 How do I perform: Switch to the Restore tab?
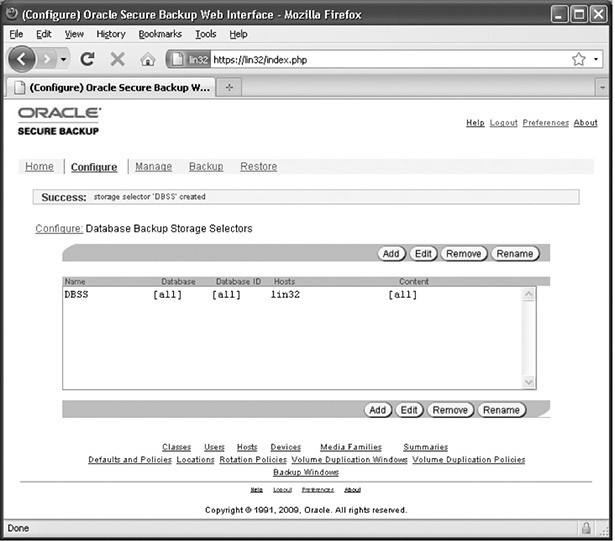pos(258,166)
